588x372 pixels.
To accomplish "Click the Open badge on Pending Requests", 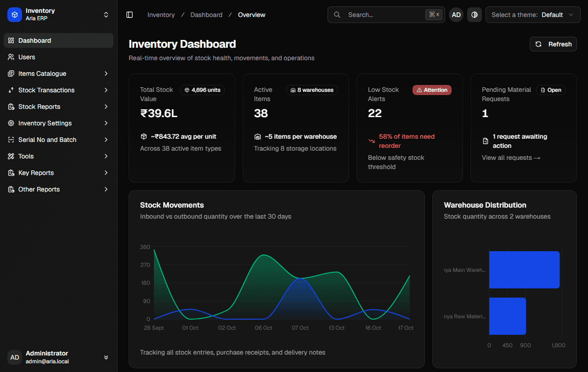I will tap(551, 90).
